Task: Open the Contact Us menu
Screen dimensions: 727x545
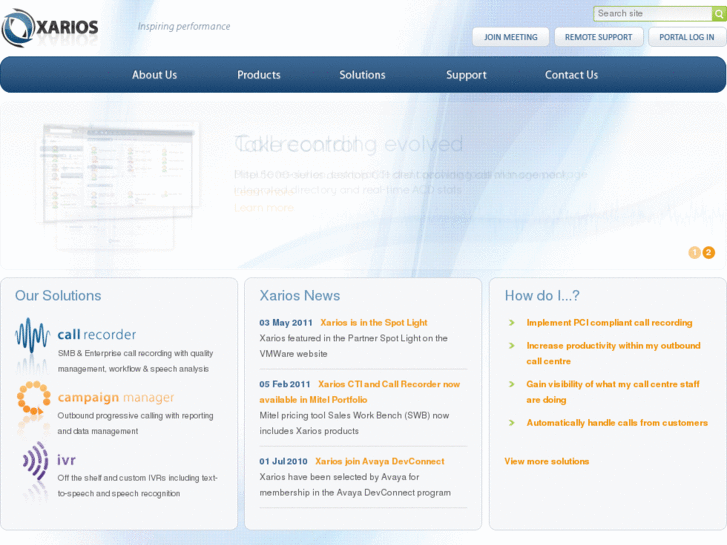Action: coord(571,75)
